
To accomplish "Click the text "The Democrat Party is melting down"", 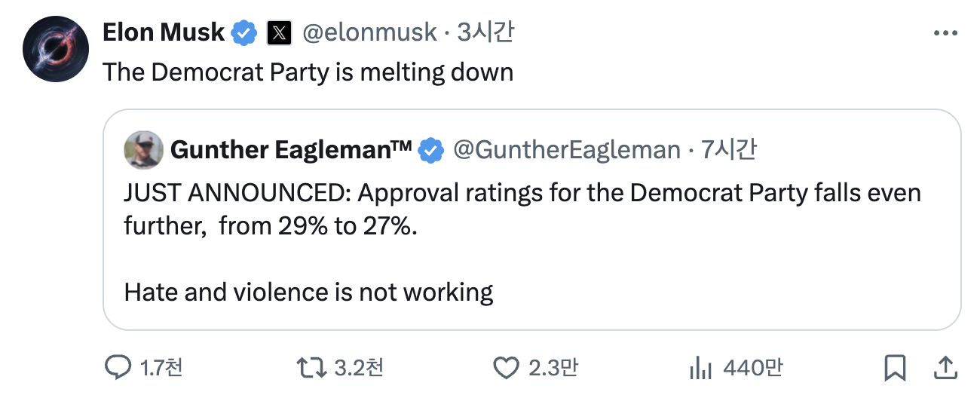I will click(x=307, y=72).
